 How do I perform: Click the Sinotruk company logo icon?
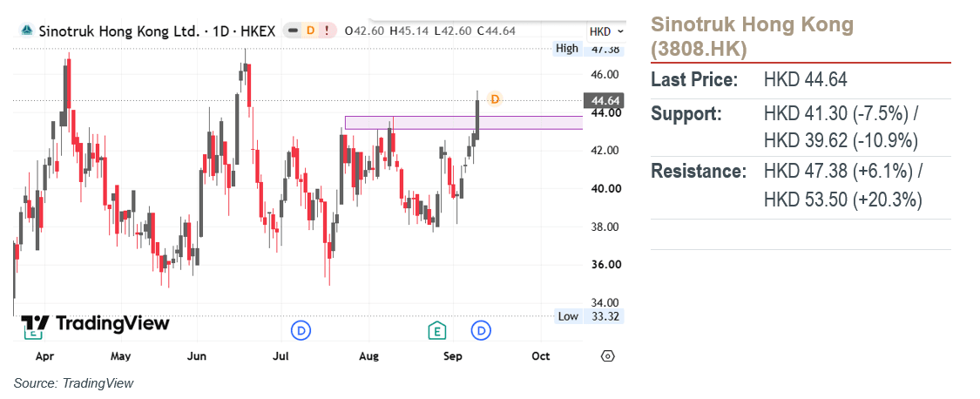[26, 30]
